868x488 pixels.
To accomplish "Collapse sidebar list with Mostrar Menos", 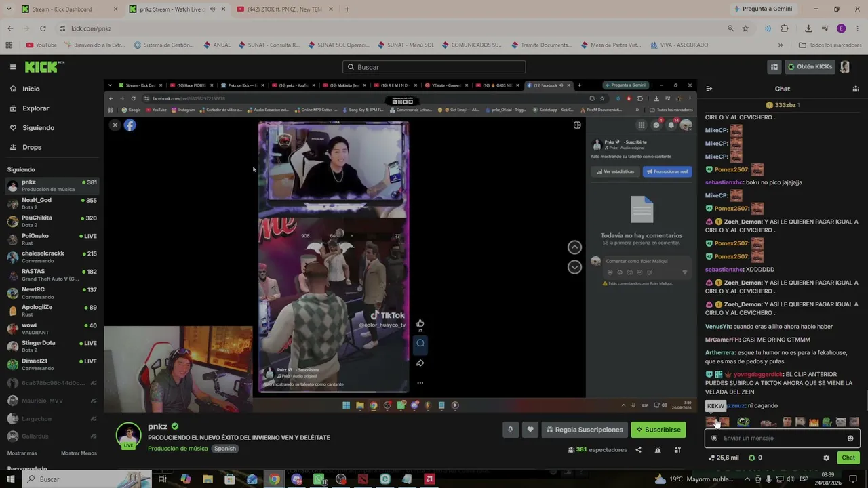I will pos(79,453).
